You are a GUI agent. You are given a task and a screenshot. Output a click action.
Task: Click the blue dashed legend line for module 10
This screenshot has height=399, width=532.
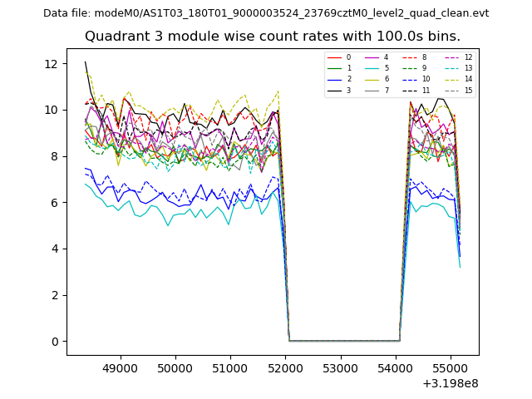(410, 79)
